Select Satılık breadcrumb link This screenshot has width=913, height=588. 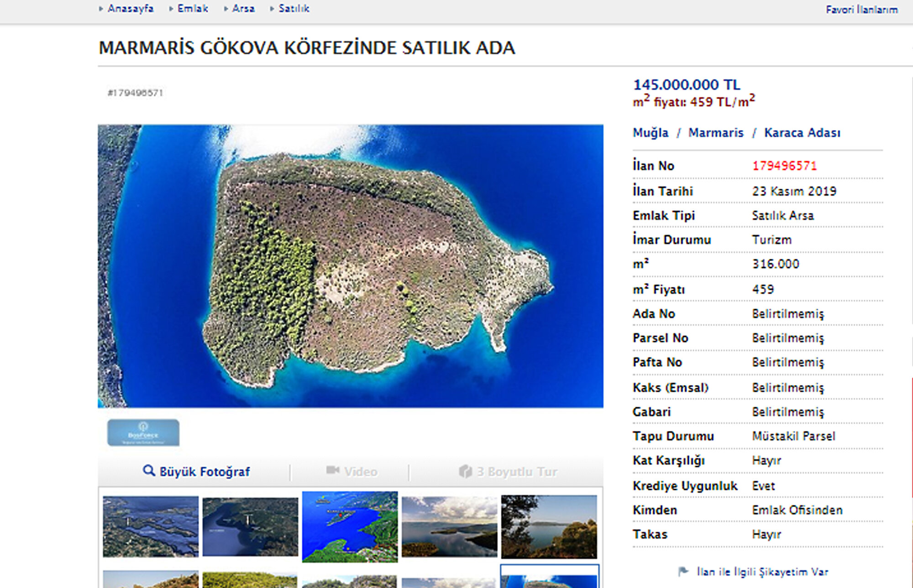click(x=294, y=9)
